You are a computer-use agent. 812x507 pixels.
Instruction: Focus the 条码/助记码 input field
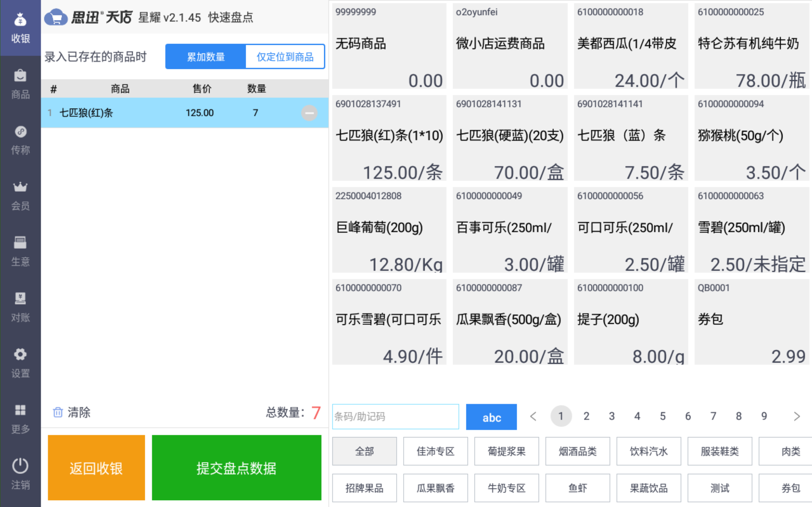[x=396, y=417]
